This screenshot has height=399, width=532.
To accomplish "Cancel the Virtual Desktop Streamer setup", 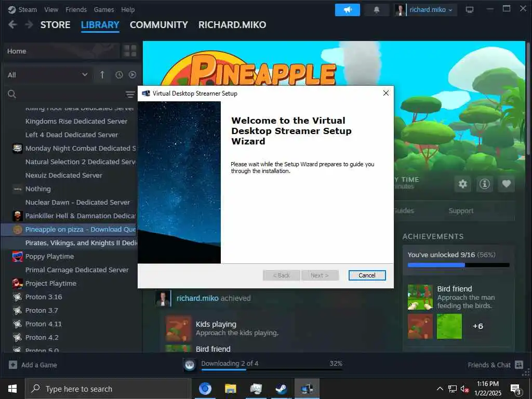I will 367,275.
